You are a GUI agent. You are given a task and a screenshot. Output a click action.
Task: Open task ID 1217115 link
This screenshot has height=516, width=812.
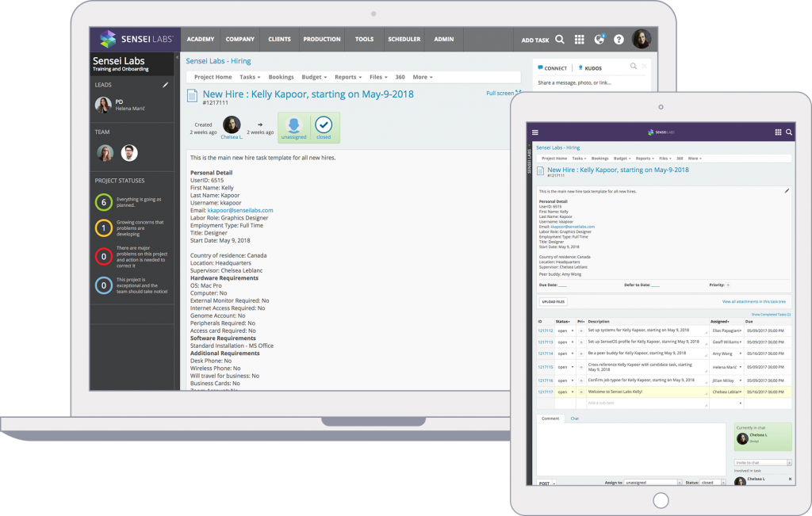pos(545,367)
